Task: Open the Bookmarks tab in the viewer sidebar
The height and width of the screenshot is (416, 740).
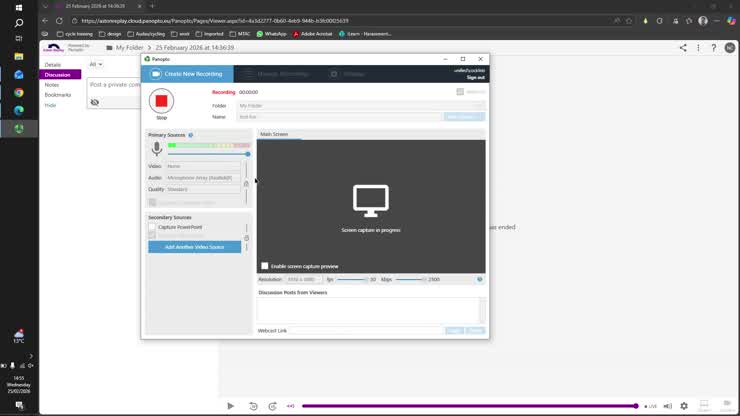Action: pos(58,95)
